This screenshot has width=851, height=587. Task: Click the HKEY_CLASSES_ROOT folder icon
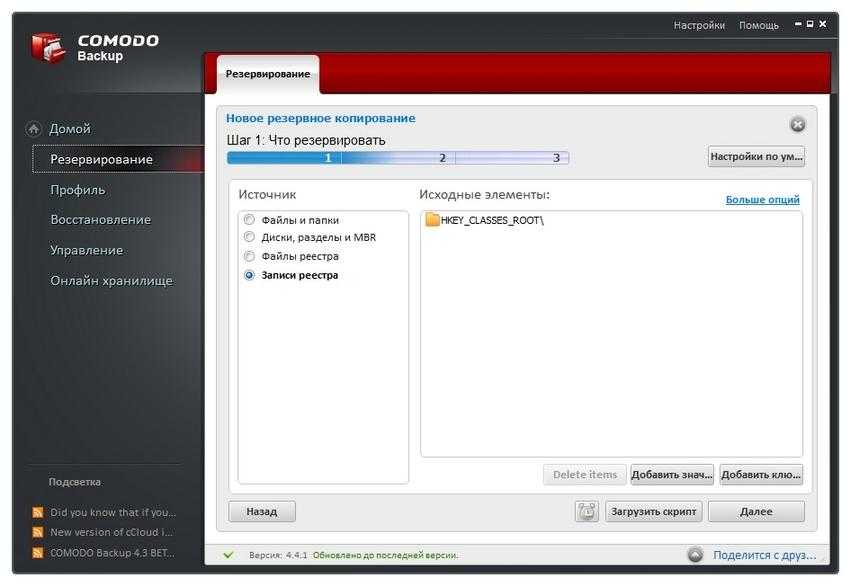point(432,220)
